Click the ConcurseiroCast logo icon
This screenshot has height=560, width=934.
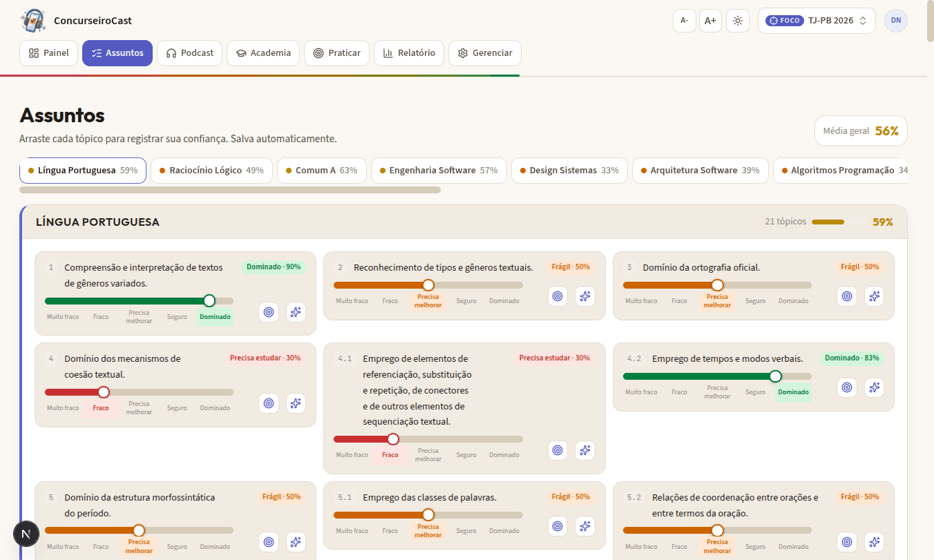pos(33,21)
